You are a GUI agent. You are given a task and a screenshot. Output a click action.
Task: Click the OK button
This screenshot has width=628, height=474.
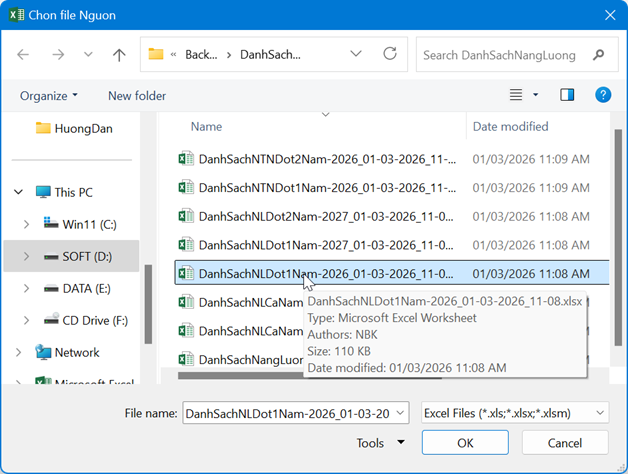point(465,443)
